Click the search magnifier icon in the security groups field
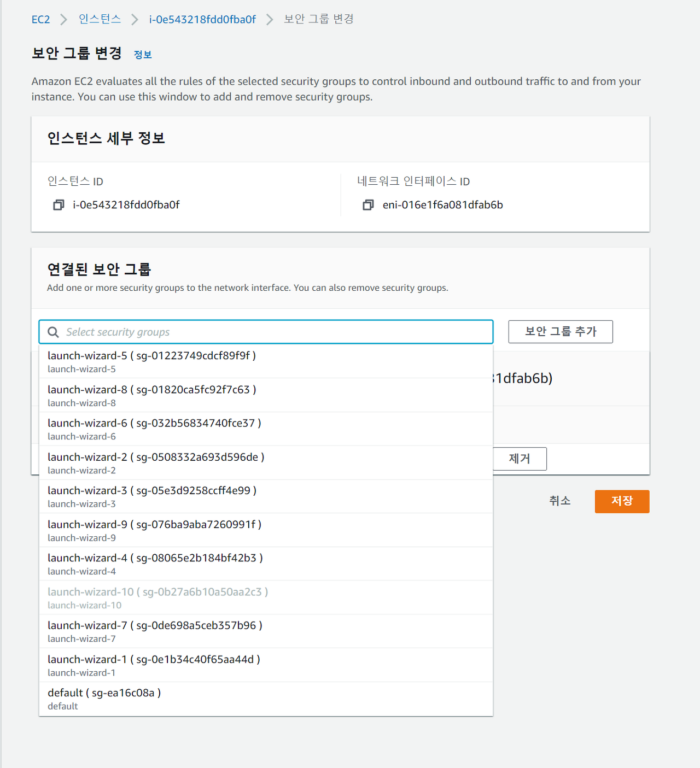700x768 pixels. tap(53, 332)
